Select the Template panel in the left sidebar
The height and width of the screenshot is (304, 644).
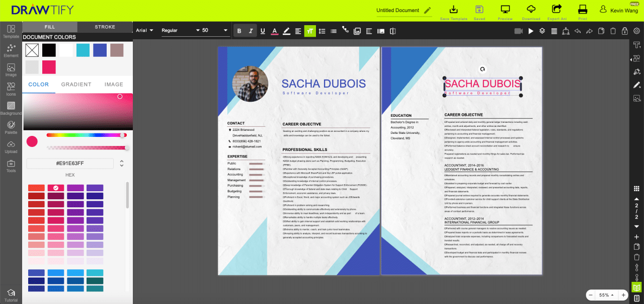pyautogui.click(x=11, y=32)
